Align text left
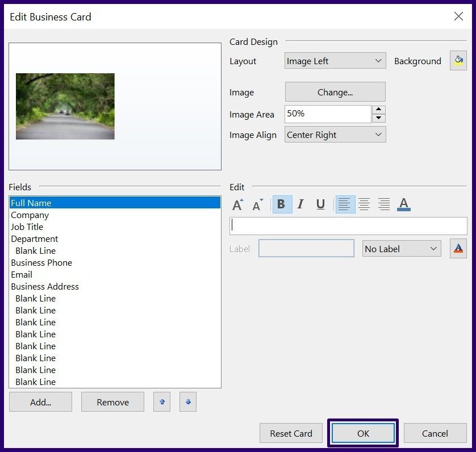The image size is (476, 452). pyautogui.click(x=345, y=204)
